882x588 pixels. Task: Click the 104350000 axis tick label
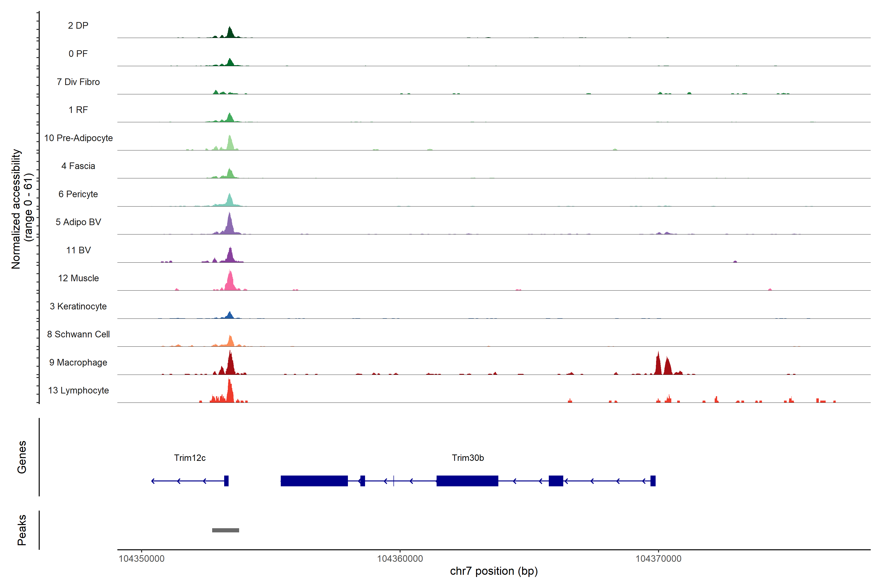click(x=141, y=559)
